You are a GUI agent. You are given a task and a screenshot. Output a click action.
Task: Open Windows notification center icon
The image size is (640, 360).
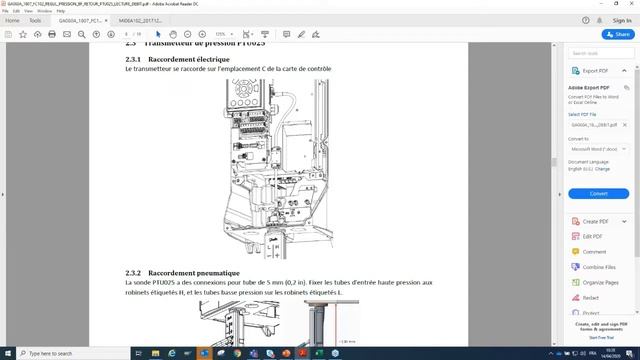(x=630, y=353)
